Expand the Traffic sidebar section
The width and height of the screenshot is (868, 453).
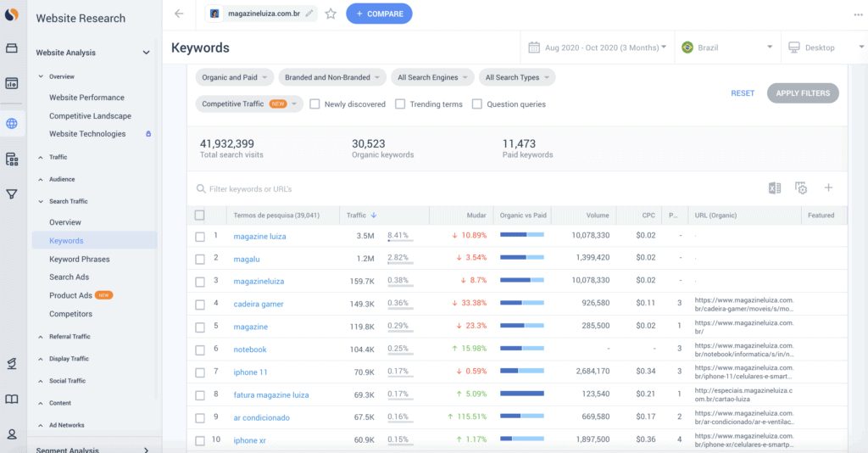(58, 157)
